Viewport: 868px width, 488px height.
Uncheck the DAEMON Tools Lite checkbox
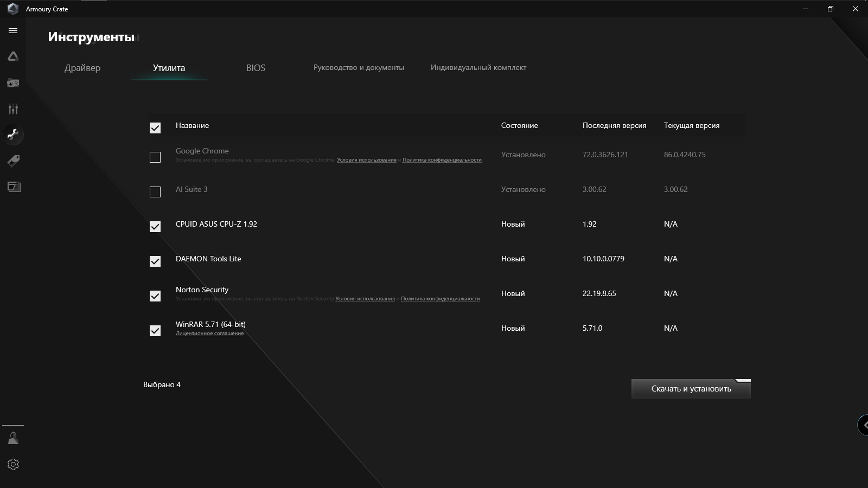point(155,261)
